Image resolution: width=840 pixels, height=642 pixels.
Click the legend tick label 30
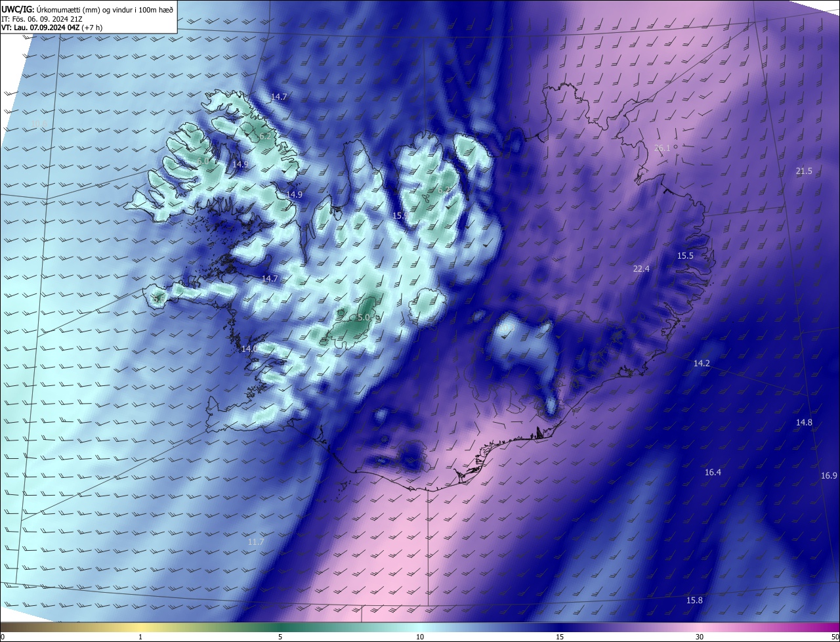pos(700,637)
